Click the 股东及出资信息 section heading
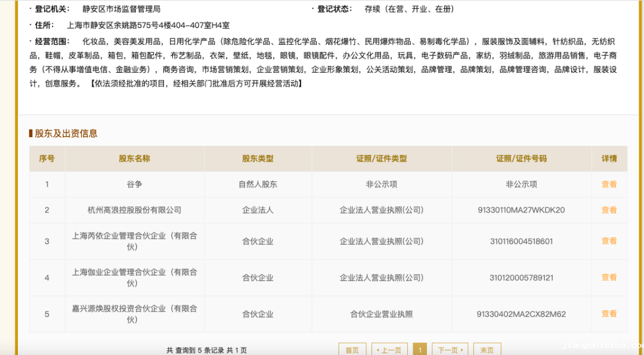This screenshot has height=355, width=644. pyautogui.click(x=66, y=133)
